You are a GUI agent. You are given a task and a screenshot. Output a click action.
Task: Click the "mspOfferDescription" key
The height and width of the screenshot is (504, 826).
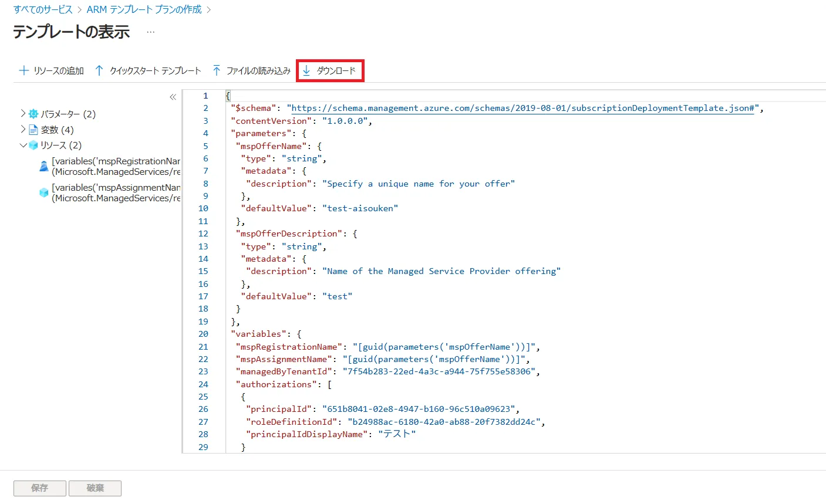pyautogui.click(x=289, y=234)
